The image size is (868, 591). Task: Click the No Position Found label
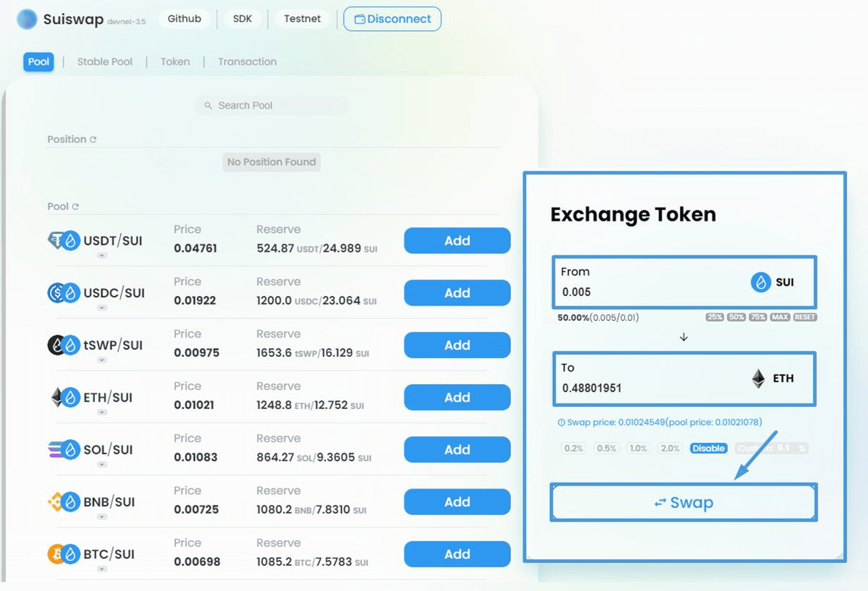[272, 162]
